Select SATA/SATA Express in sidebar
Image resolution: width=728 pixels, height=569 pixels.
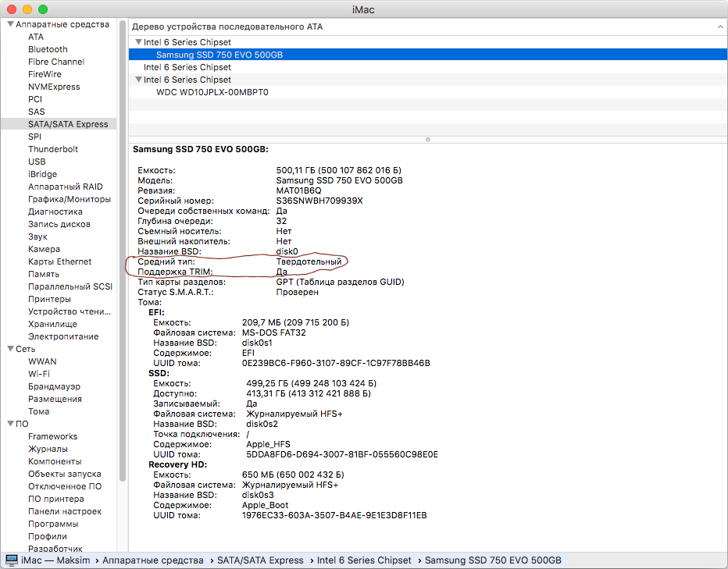(x=59, y=124)
